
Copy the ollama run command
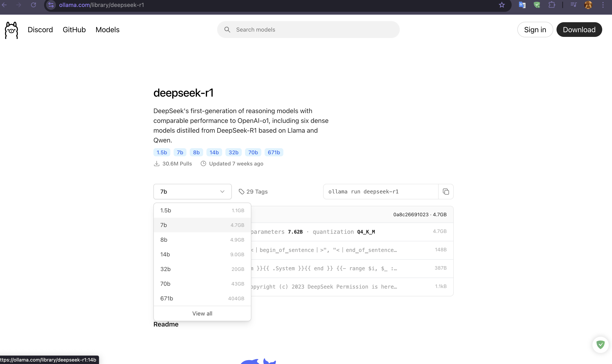(x=446, y=192)
